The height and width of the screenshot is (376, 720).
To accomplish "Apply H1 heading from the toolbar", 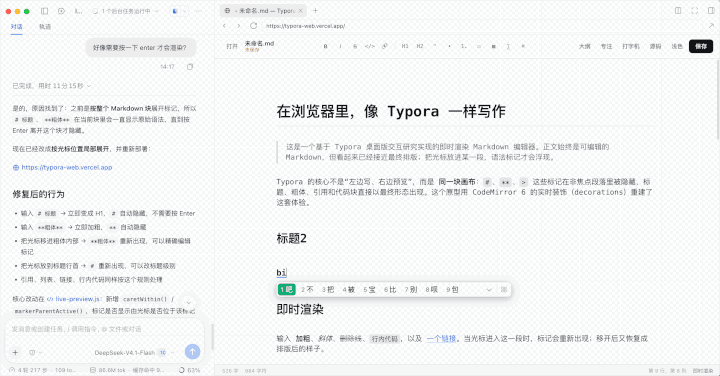I will [405, 46].
